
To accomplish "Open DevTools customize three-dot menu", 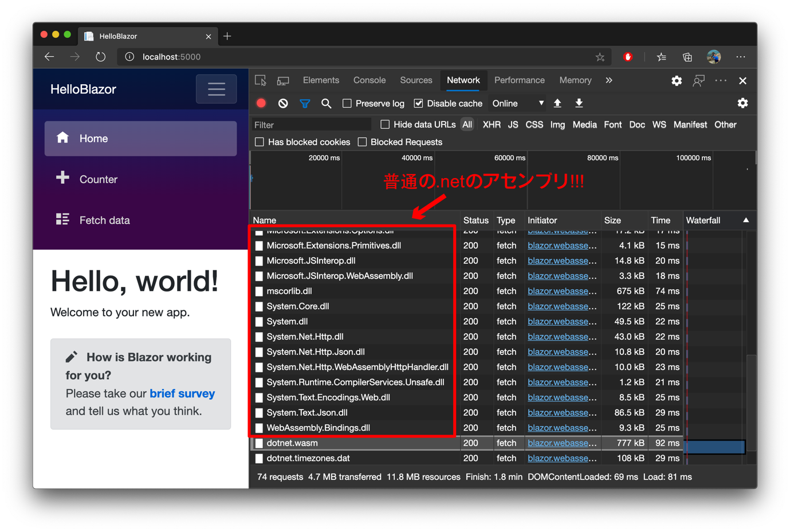I will point(721,81).
